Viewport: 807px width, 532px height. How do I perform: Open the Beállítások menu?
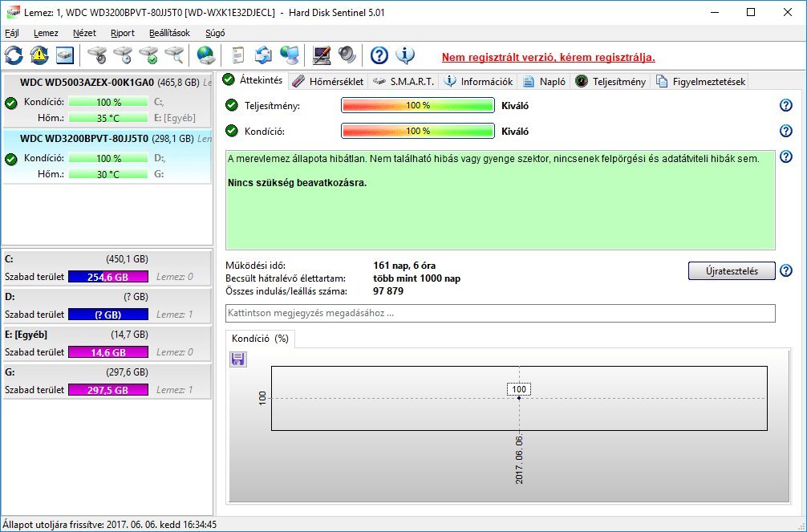coord(169,33)
